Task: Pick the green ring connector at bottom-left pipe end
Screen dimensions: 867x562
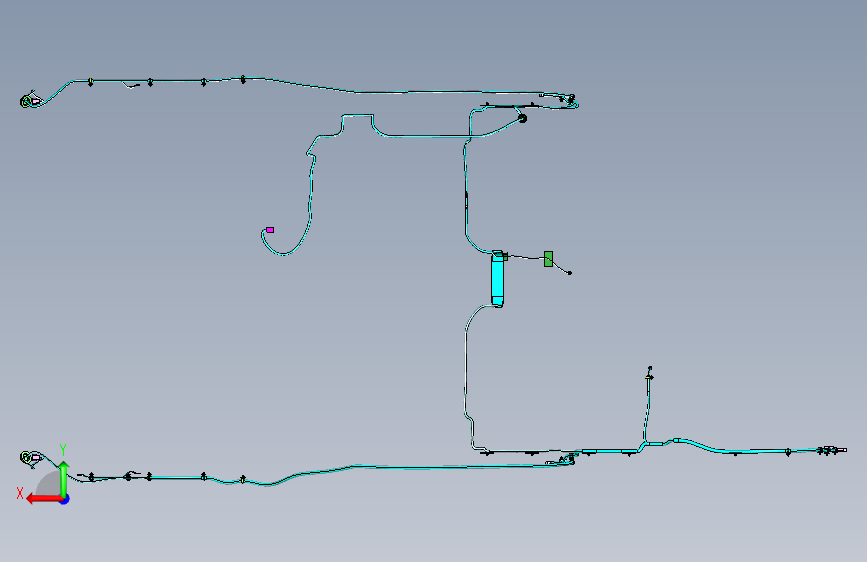Action: click(x=25, y=457)
